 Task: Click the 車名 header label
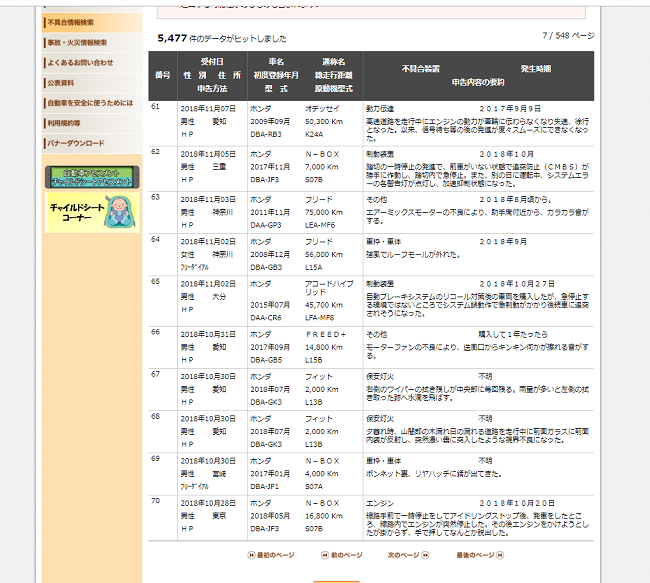point(276,62)
